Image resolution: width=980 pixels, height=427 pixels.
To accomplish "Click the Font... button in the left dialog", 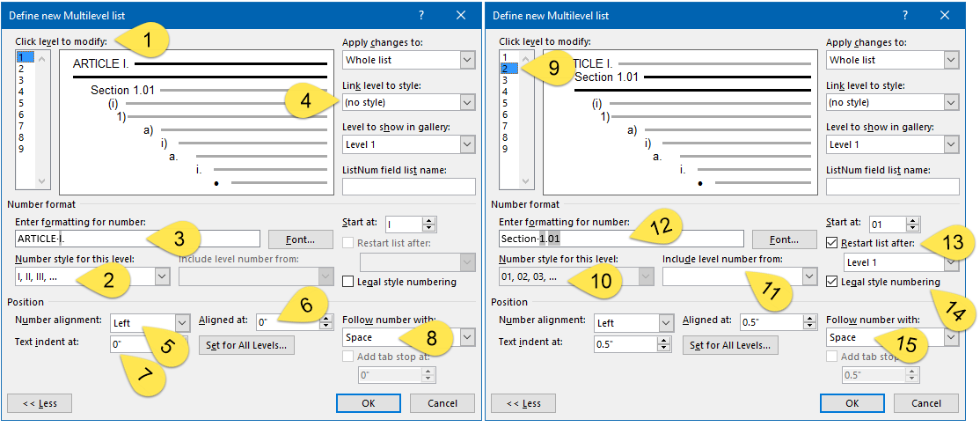I will tap(301, 239).
